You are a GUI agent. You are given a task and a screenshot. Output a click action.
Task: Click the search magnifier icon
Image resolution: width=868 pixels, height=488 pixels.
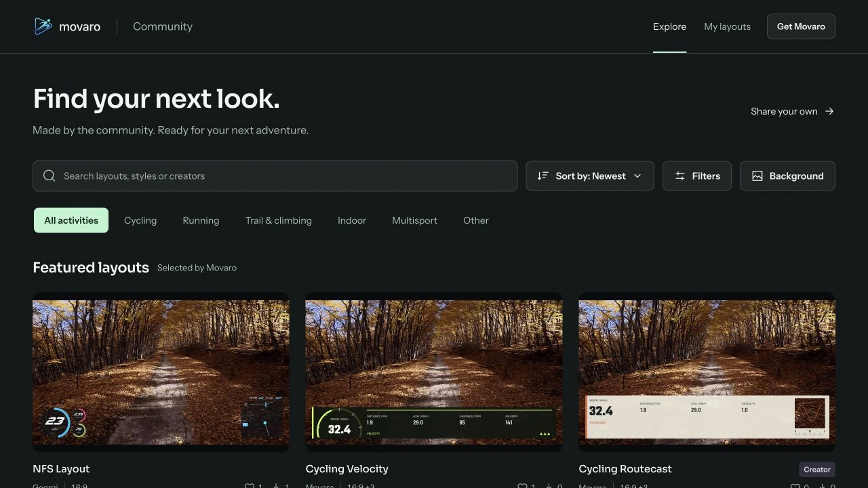click(x=49, y=176)
